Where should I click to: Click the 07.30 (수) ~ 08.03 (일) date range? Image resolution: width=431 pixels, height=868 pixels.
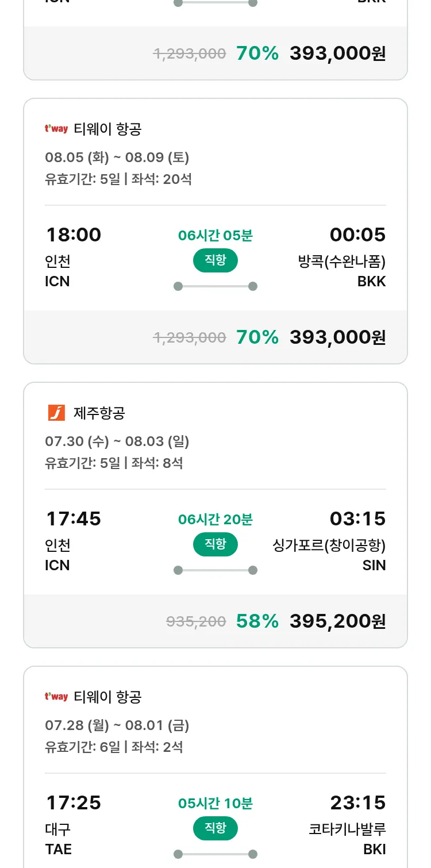pos(117,441)
